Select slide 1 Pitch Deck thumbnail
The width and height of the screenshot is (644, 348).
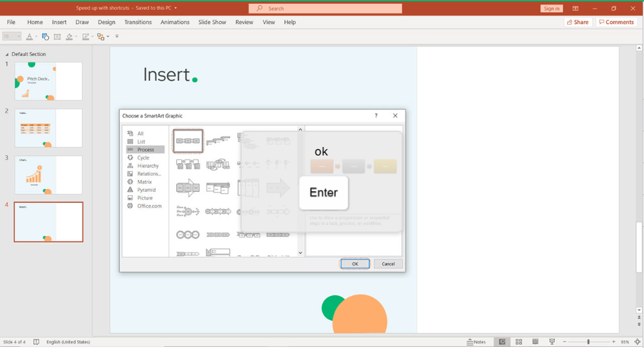(49, 81)
